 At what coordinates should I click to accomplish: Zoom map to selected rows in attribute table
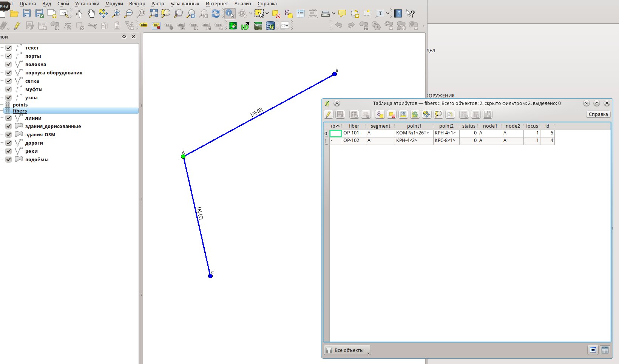tap(438, 114)
